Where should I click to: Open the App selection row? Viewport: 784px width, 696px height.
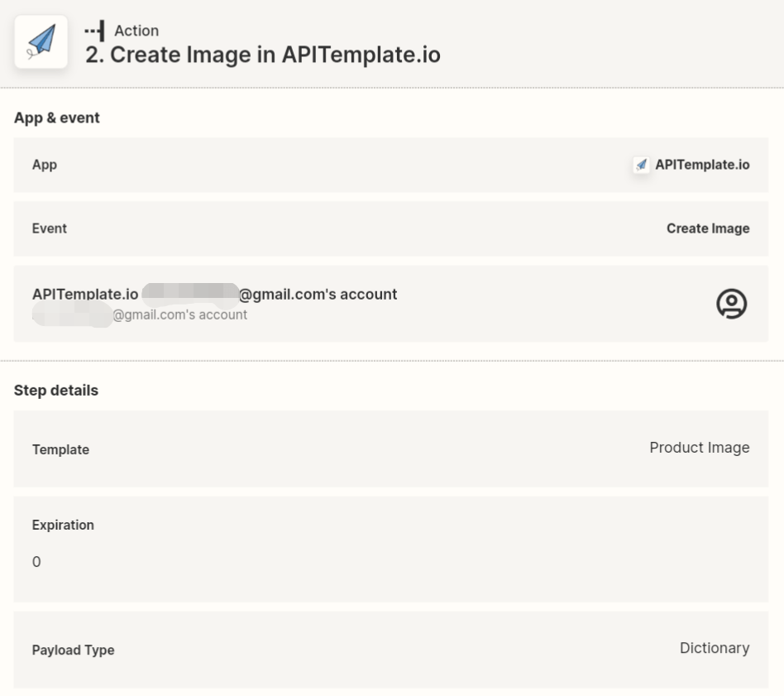(x=392, y=164)
